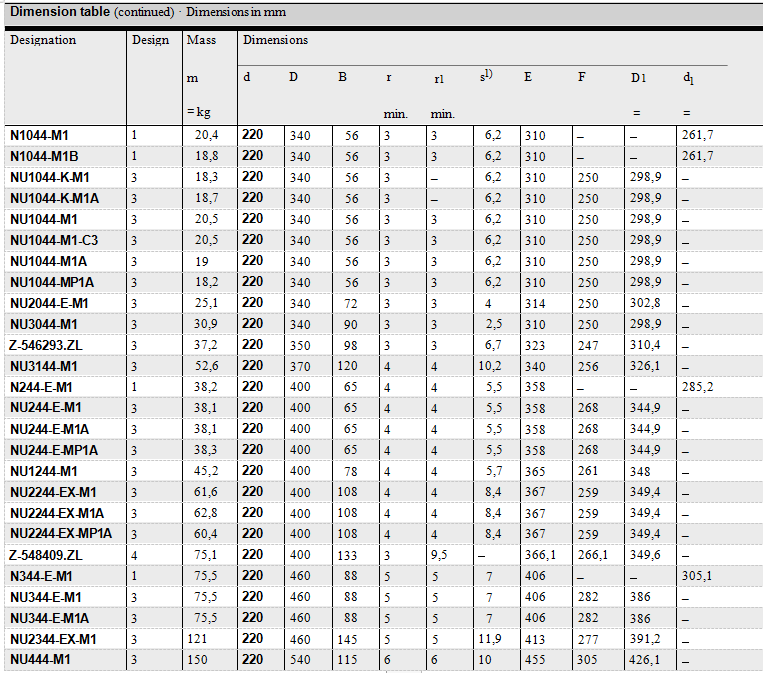The image size is (763, 673).
Task: Click the N1044-M1 designation in first row
Action: (x=39, y=135)
